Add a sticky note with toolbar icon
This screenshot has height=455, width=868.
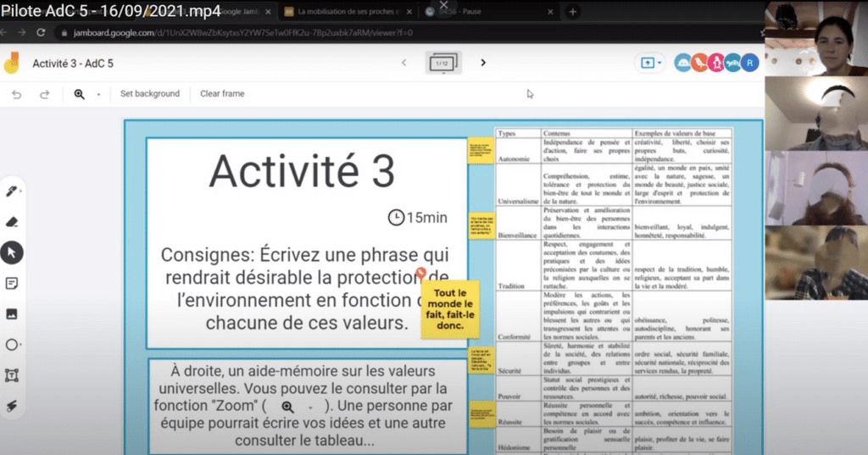point(12,283)
